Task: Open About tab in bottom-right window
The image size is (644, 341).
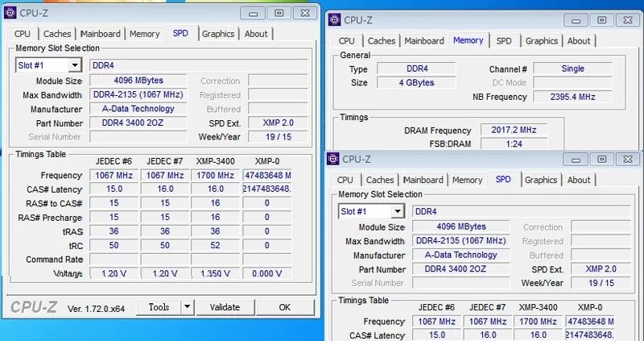Action: 579,180
